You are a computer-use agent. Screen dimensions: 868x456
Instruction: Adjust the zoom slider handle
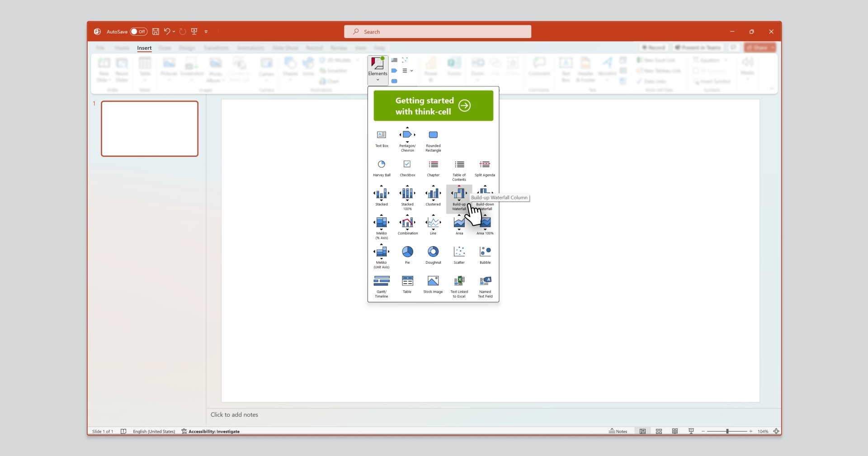[x=727, y=431]
